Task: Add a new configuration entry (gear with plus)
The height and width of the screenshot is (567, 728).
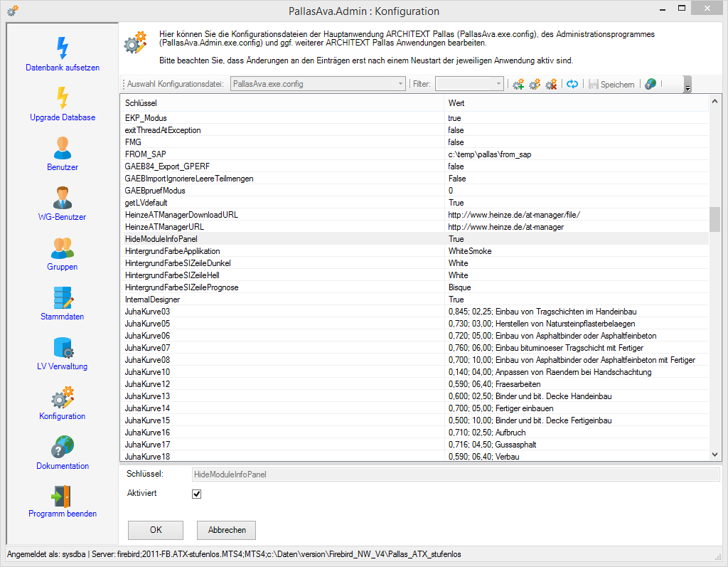Action: pyautogui.click(x=518, y=84)
